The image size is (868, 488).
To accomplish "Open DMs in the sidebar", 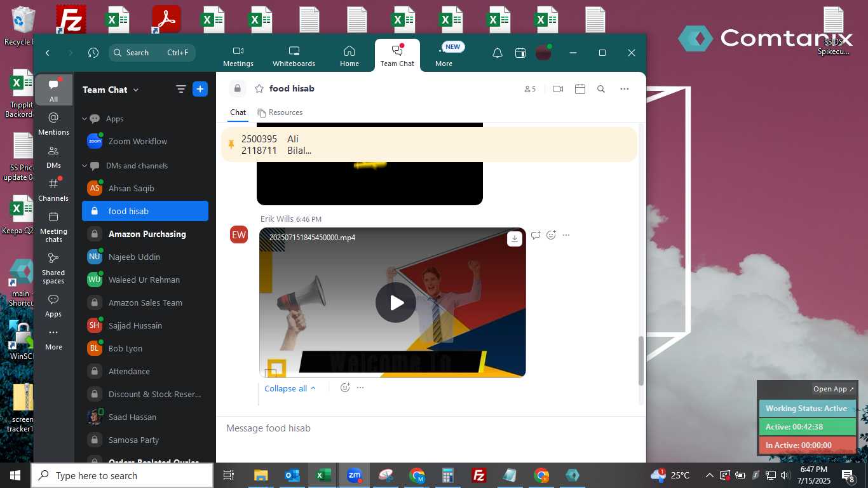I will (x=53, y=157).
